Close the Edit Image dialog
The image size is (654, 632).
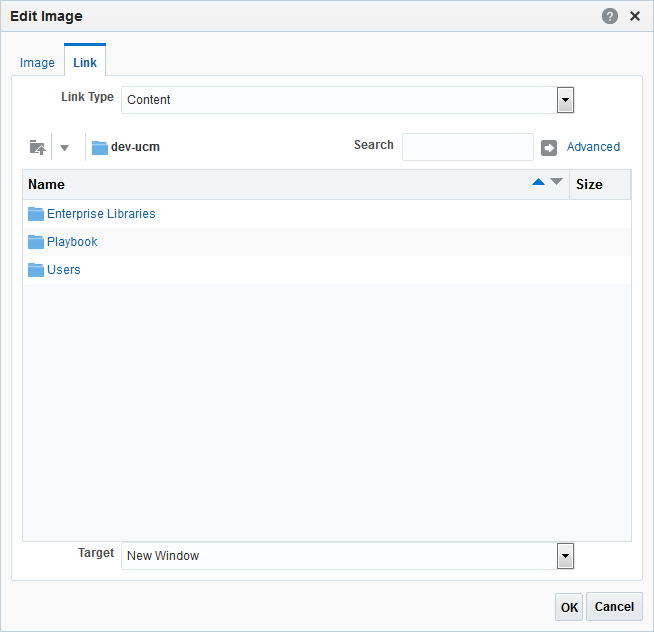tap(635, 16)
